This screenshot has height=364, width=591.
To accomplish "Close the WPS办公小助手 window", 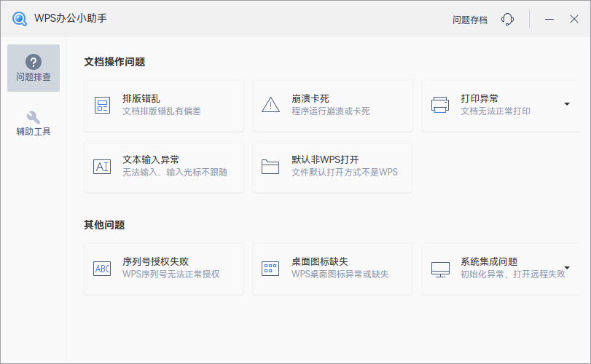I will click(x=574, y=19).
